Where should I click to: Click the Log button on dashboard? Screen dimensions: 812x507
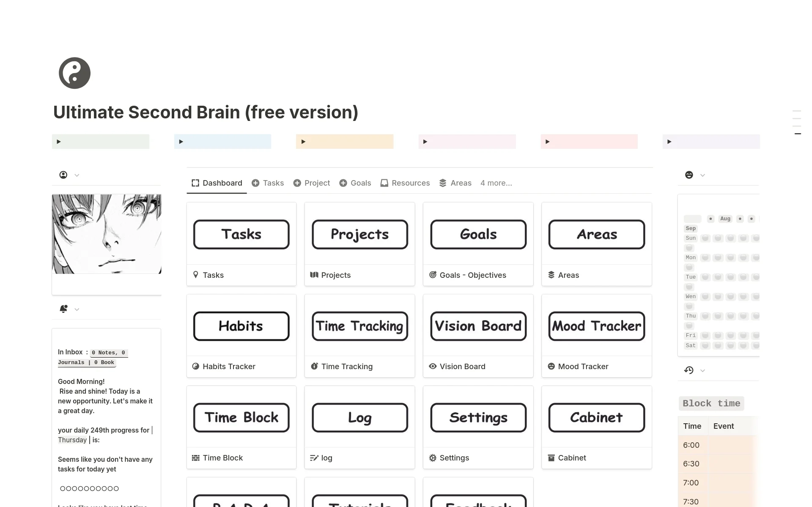click(x=359, y=417)
